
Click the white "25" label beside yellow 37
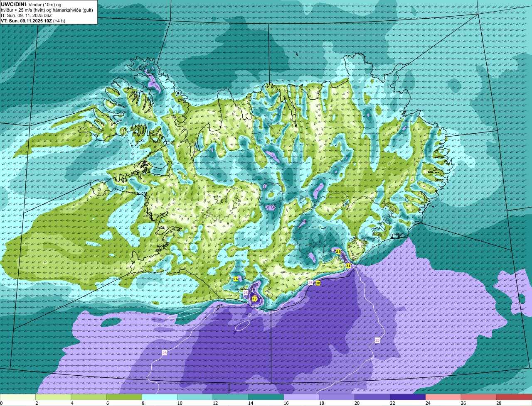pos(246,293)
